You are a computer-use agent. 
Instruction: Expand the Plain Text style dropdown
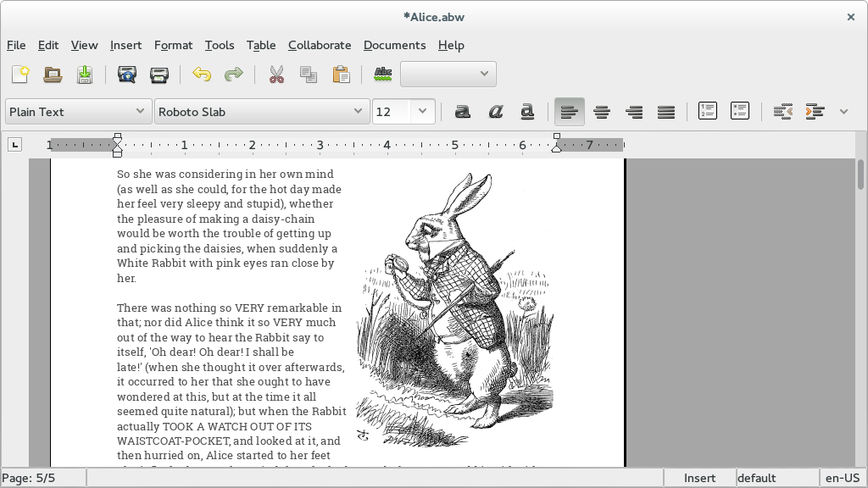tap(79, 112)
